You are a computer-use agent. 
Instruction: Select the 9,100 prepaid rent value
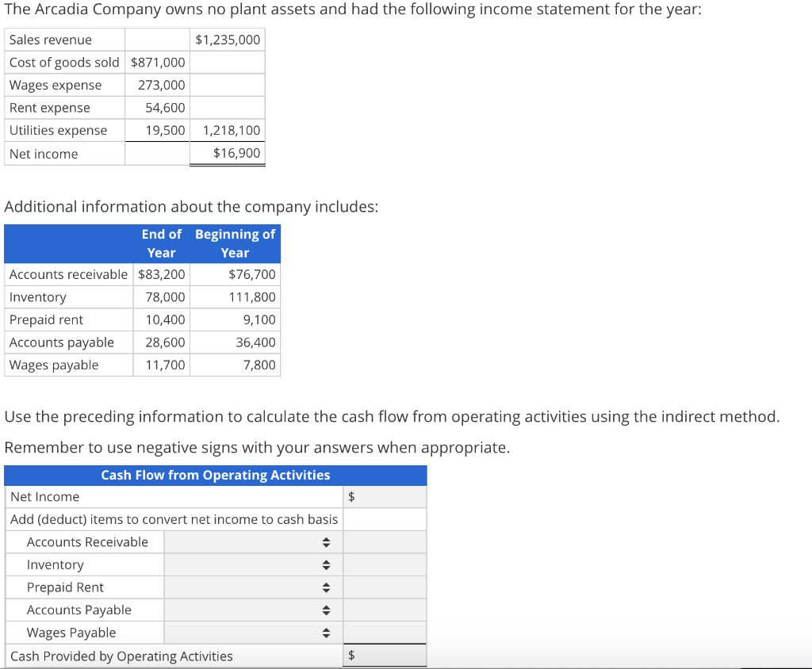(259, 320)
